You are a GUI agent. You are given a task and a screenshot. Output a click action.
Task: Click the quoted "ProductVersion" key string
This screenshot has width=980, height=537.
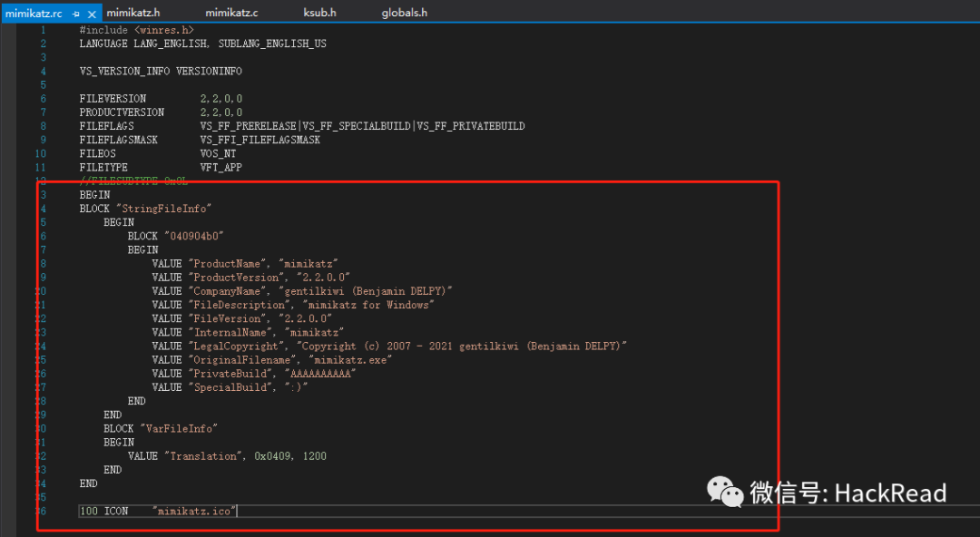236,278
